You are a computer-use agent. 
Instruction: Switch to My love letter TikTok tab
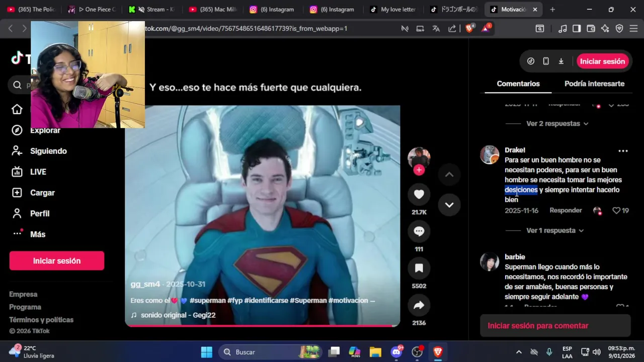(x=393, y=10)
